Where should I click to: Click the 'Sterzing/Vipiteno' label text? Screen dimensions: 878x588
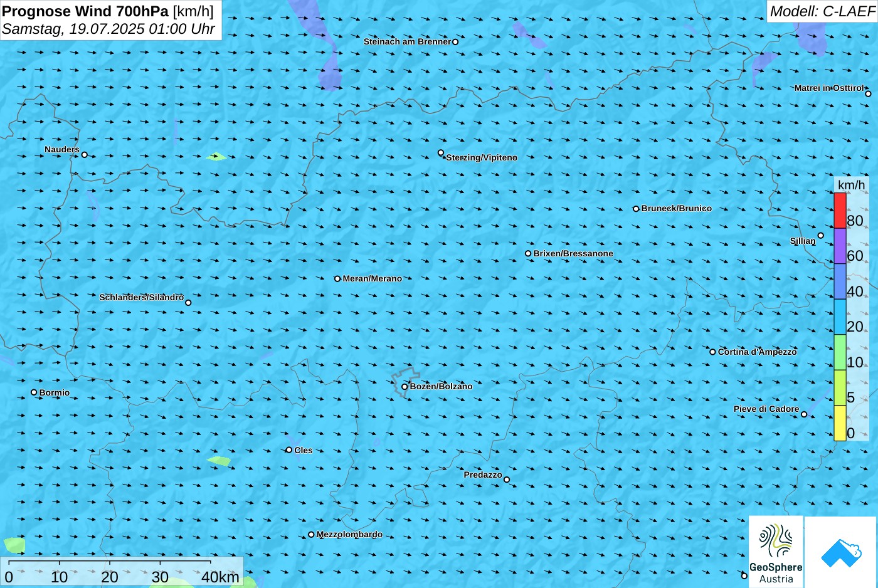(482, 157)
